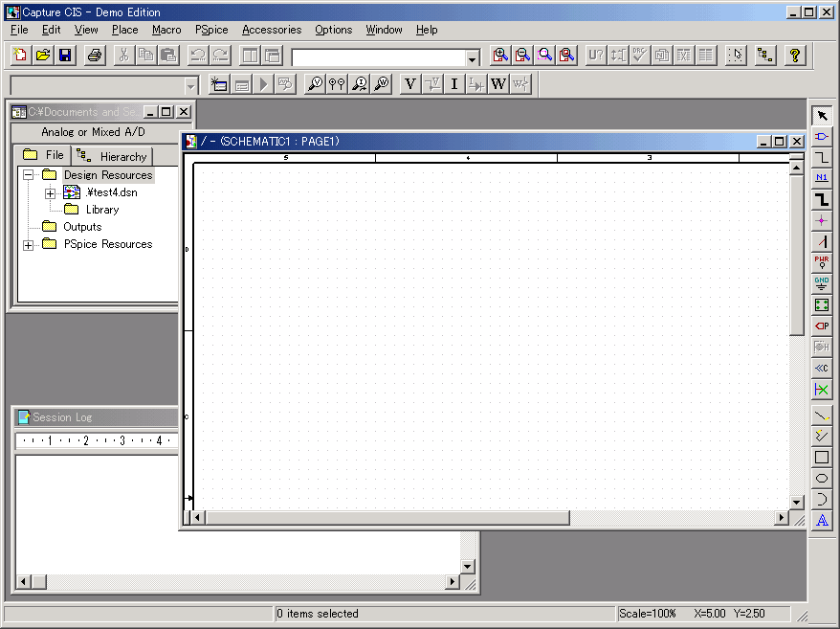Switch to the Hierarchy tab

pos(113,156)
